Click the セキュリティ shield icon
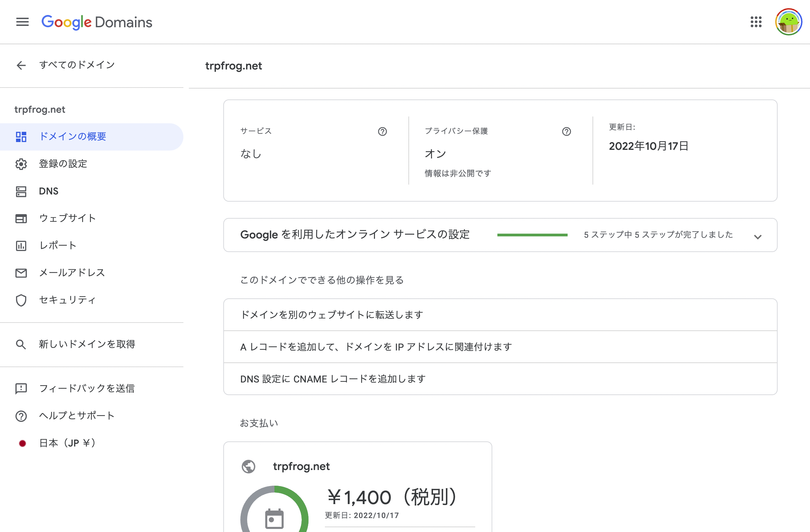Screen dimensions: 810x532 click(21, 300)
